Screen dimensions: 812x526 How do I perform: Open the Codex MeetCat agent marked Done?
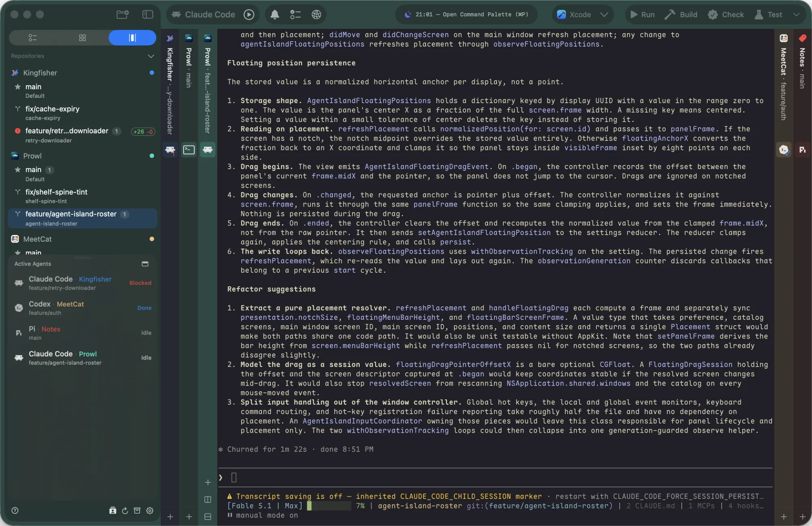click(x=82, y=308)
